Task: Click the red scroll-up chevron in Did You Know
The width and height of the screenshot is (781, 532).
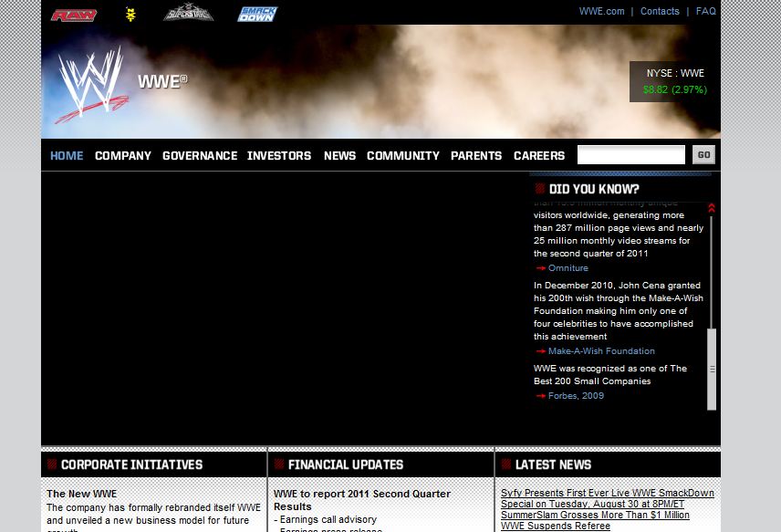Action: [712, 208]
